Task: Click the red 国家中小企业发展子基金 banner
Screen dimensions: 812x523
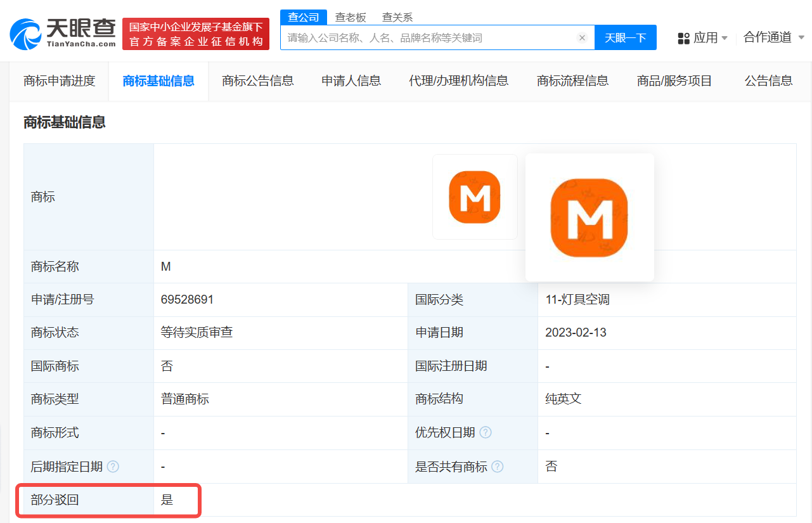Action: click(195, 32)
